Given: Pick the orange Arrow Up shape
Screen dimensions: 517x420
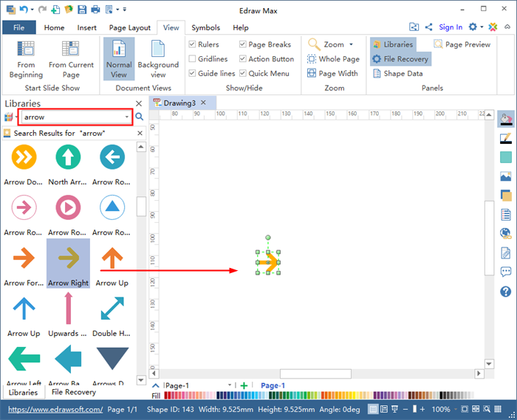Looking at the screenshot, I should click(x=112, y=266).
